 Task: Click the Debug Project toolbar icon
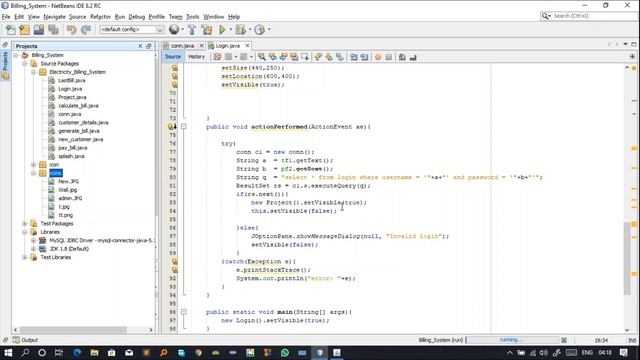tap(240, 30)
